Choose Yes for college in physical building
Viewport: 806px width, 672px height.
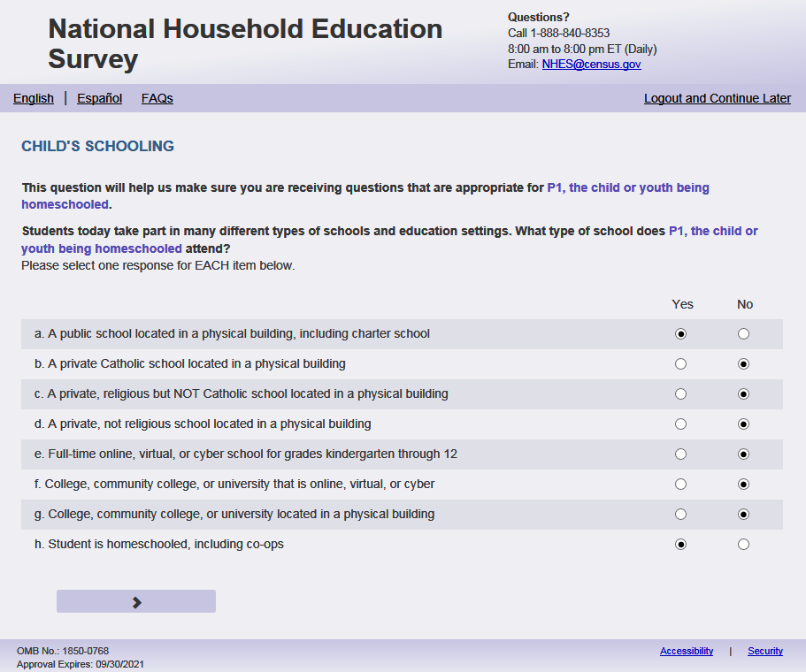click(680, 515)
